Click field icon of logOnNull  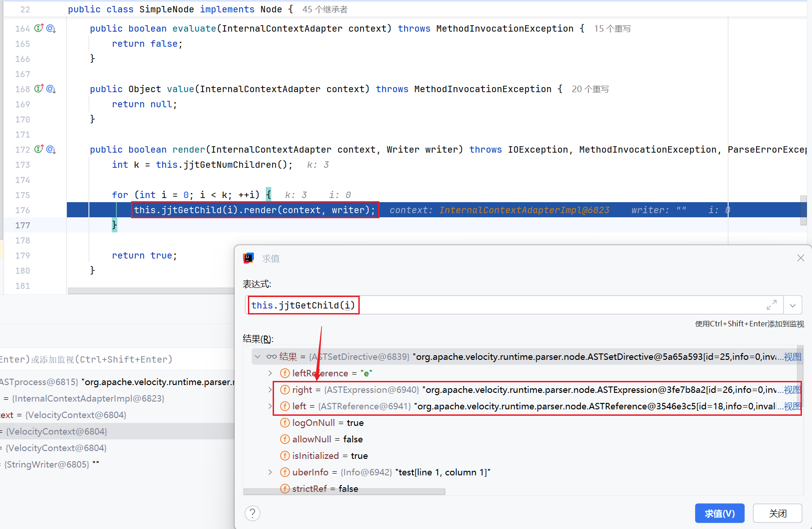(x=285, y=423)
